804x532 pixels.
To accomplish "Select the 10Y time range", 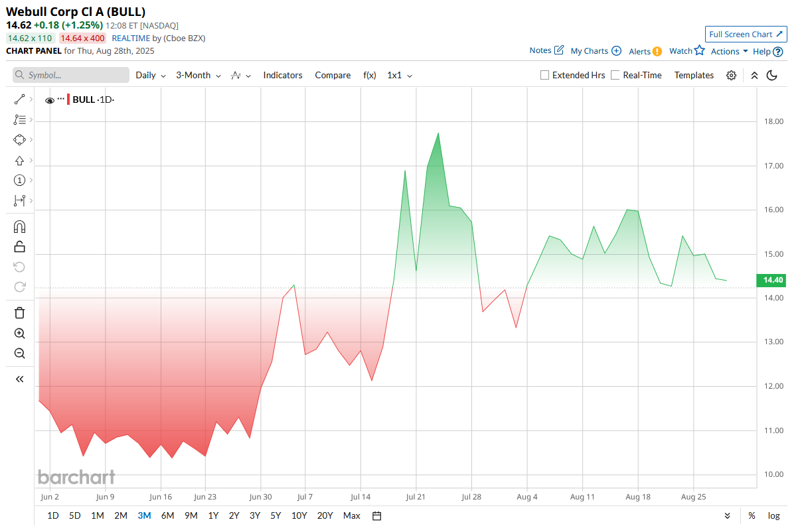I will tap(299, 516).
